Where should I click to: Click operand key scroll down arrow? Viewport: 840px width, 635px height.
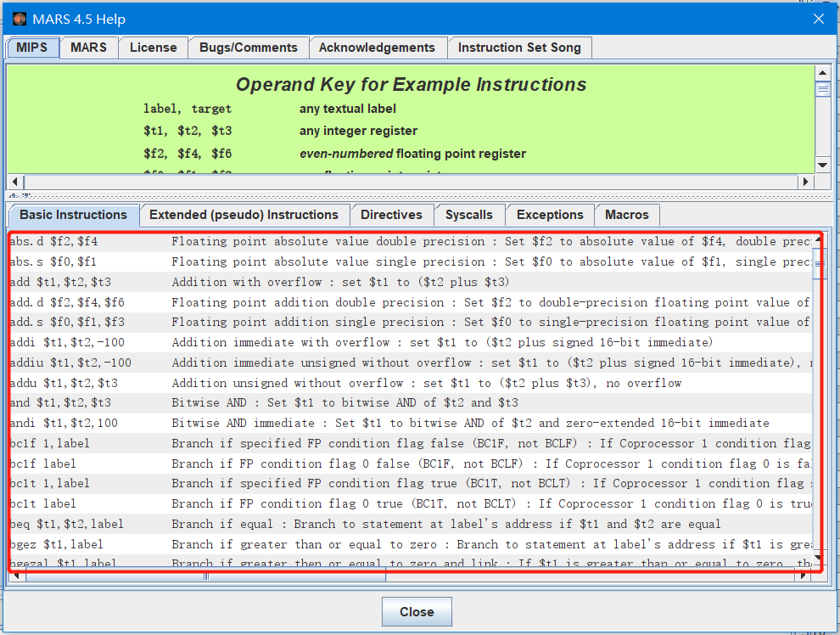click(x=823, y=165)
